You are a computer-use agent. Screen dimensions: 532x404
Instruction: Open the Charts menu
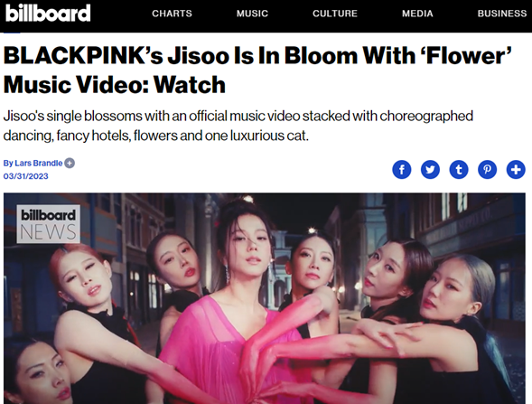[172, 14]
